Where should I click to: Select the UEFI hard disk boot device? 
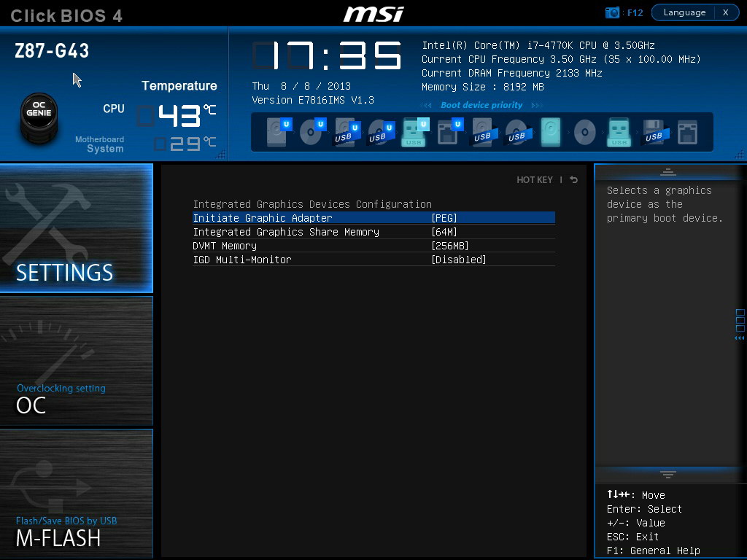[278, 132]
